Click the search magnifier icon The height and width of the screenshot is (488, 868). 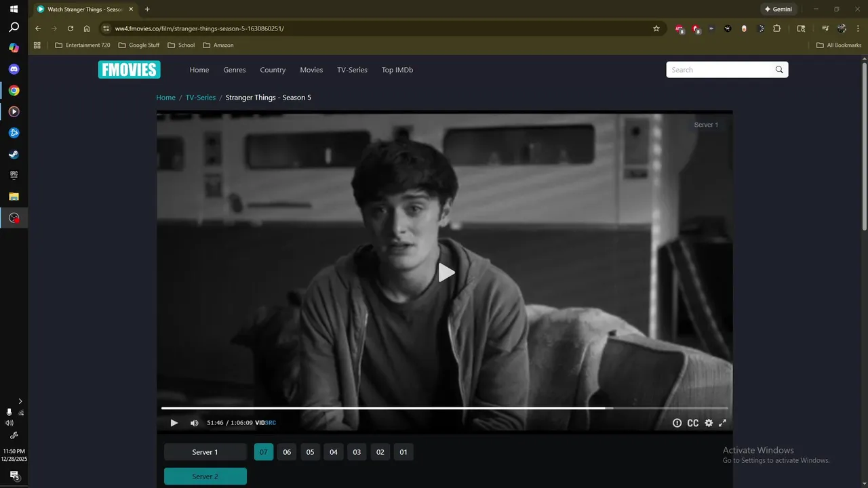780,70
